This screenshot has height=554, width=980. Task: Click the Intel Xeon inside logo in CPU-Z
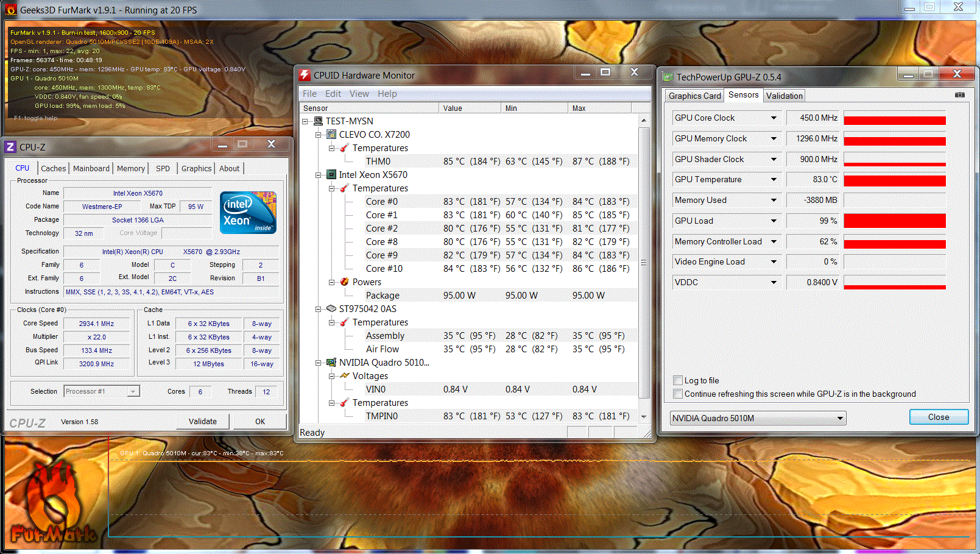248,213
